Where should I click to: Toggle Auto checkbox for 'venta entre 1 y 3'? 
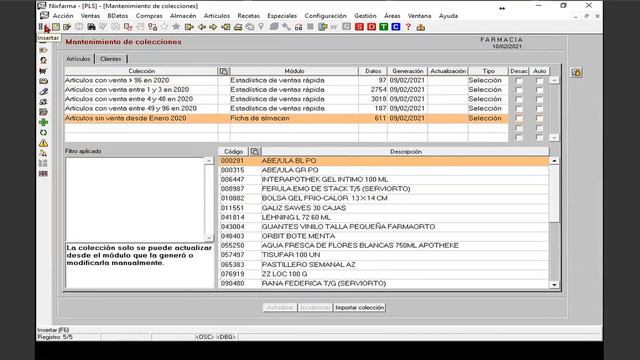539,90
